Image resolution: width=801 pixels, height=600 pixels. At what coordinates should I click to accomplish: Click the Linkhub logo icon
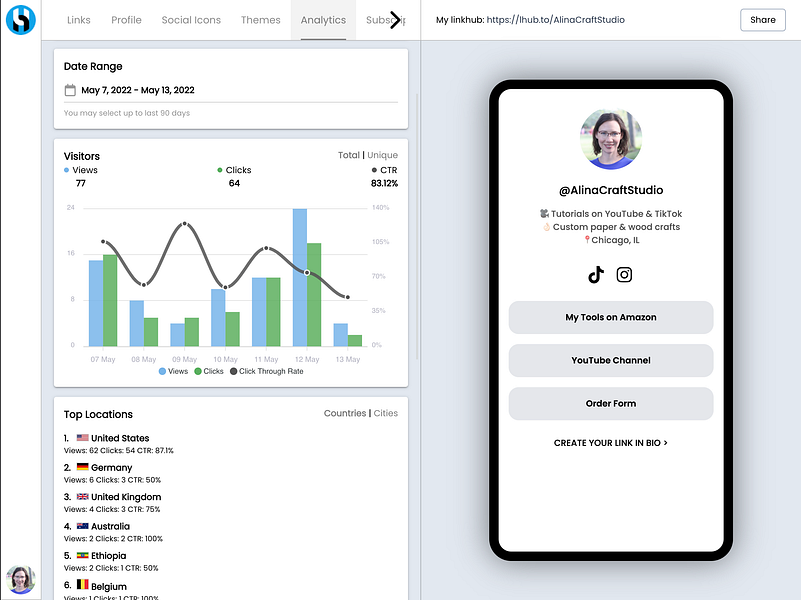pos(21,20)
